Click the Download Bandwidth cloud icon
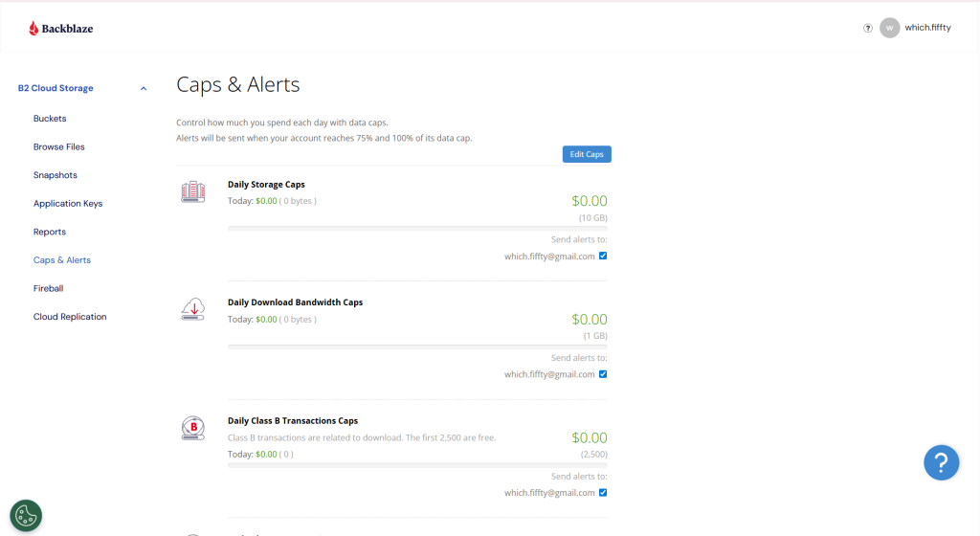 [x=193, y=309]
